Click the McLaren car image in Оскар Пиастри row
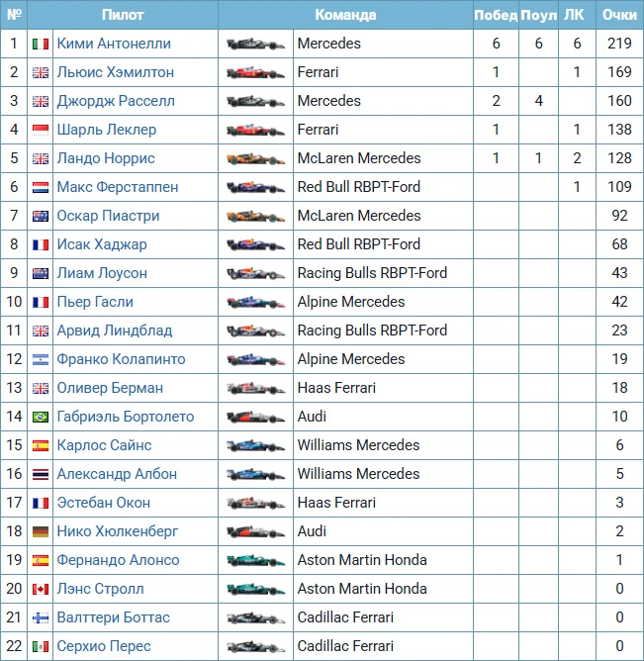The image size is (644, 661). pos(255,216)
